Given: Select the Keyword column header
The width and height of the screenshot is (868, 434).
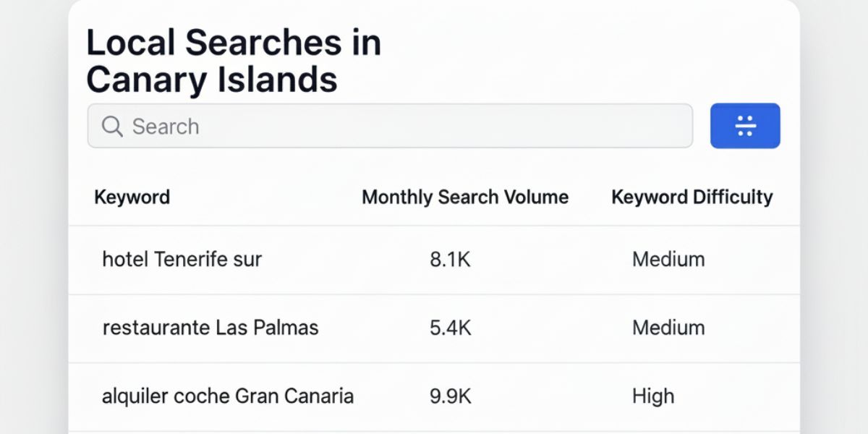Looking at the screenshot, I should point(133,197).
